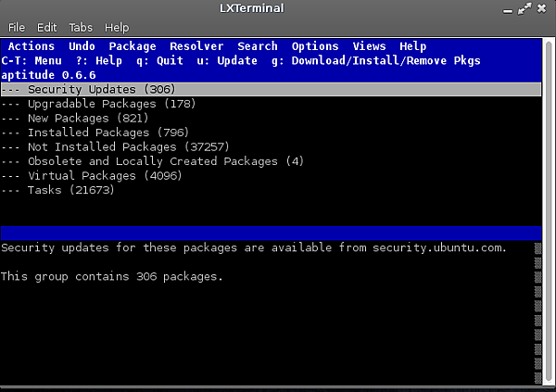Expand the New Packages (821) group
This screenshot has height=392, width=556.
[88, 119]
